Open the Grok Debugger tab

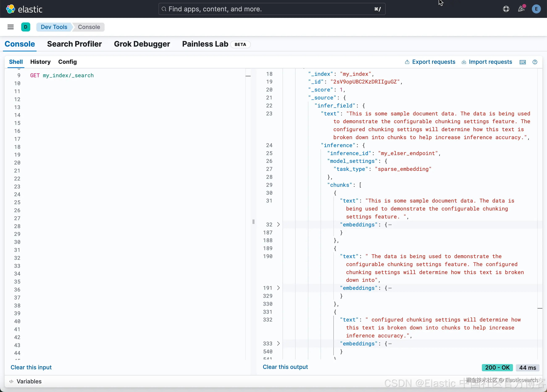(142, 44)
